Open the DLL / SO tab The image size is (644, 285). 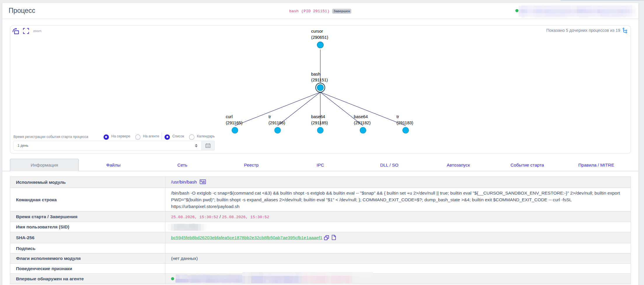389,165
